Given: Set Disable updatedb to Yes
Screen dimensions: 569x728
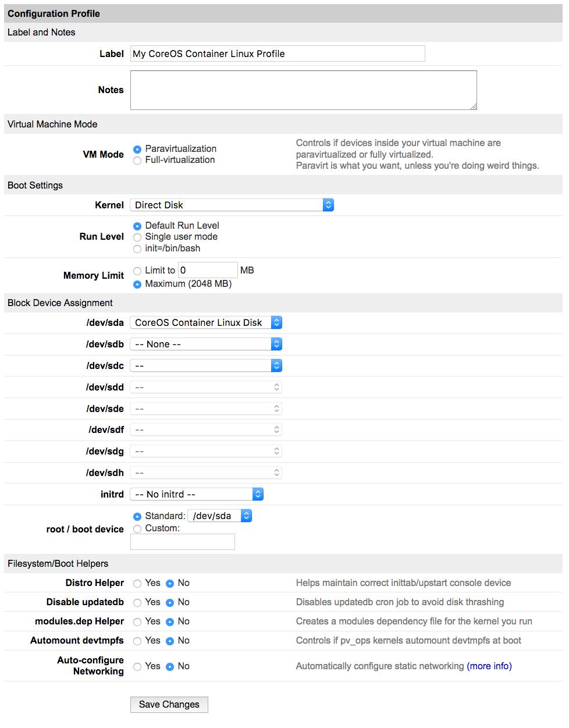Looking at the screenshot, I should click(x=137, y=602).
